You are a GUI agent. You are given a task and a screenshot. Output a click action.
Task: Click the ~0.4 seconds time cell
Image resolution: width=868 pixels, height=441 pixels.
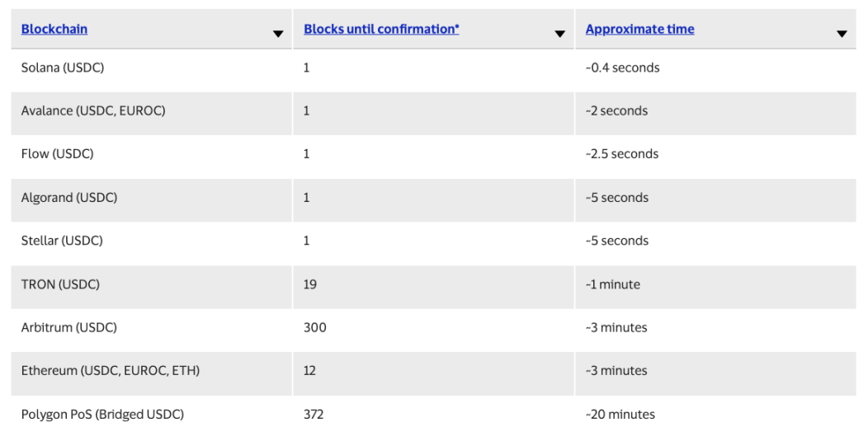622,68
